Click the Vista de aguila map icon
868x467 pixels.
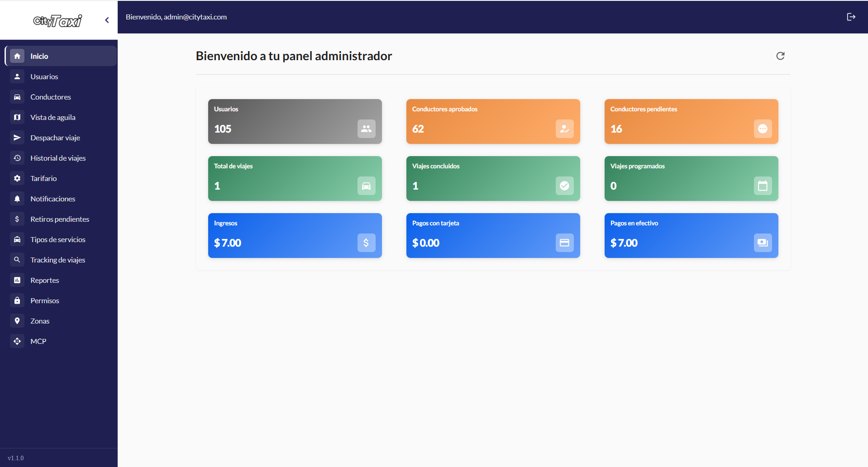tap(17, 117)
